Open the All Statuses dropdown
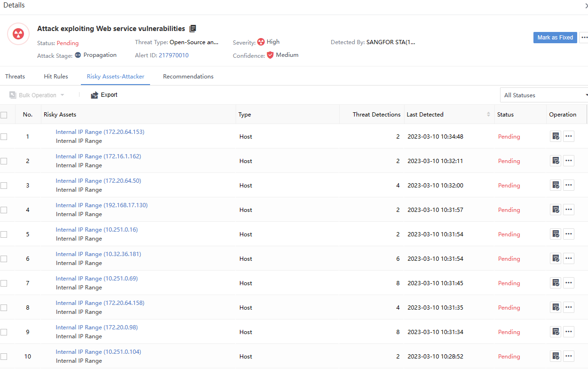Image resolution: width=588 pixels, height=374 pixels. point(544,95)
